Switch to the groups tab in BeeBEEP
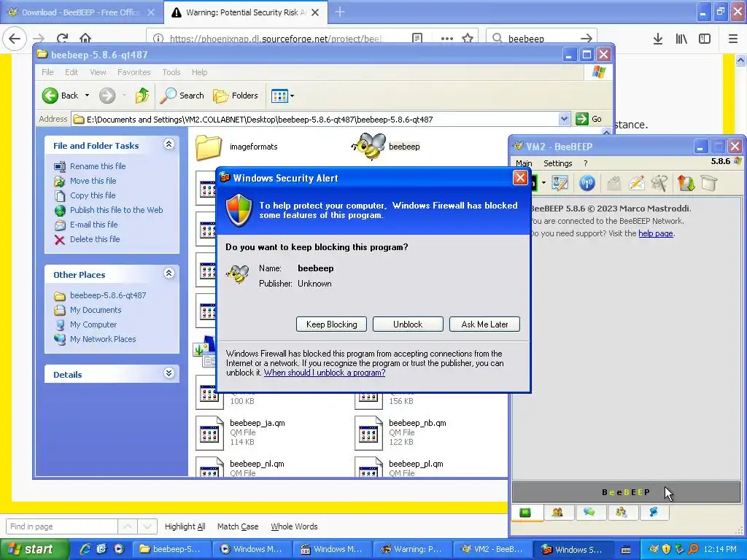The height and width of the screenshot is (560, 747). pos(622,513)
